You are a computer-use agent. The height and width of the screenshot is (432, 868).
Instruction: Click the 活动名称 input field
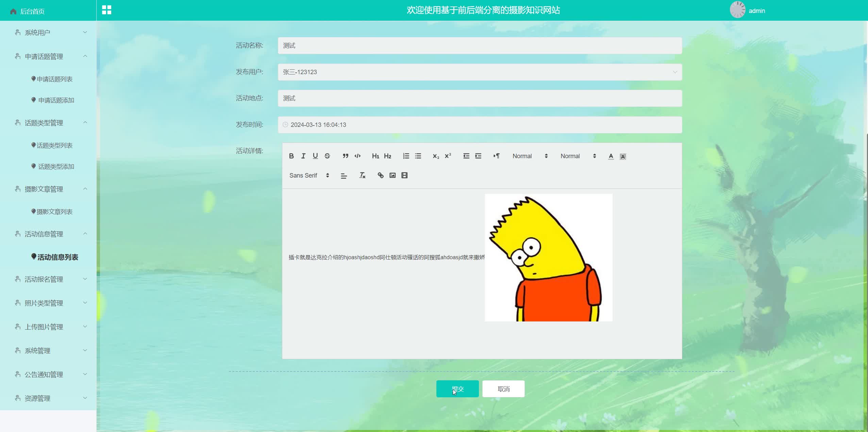pos(480,46)
